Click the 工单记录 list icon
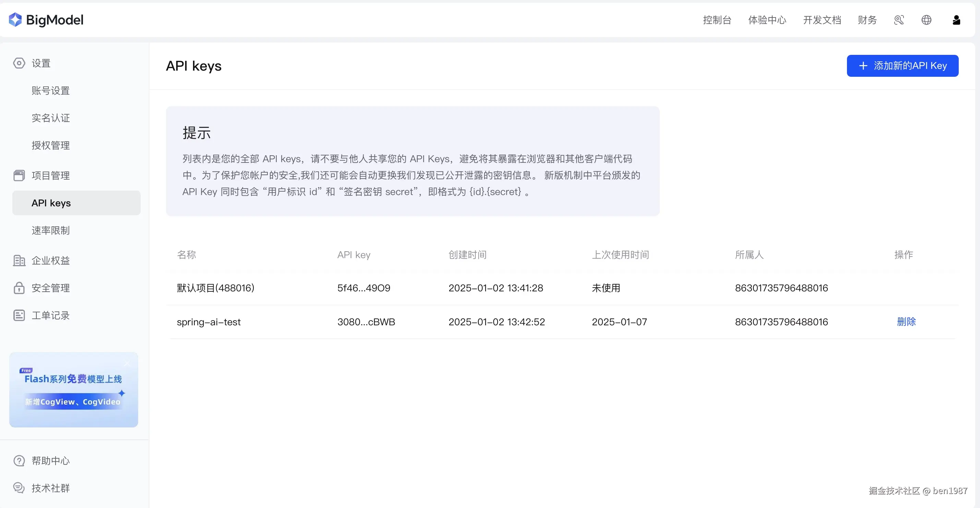980x508 pixels. (19, 315)
